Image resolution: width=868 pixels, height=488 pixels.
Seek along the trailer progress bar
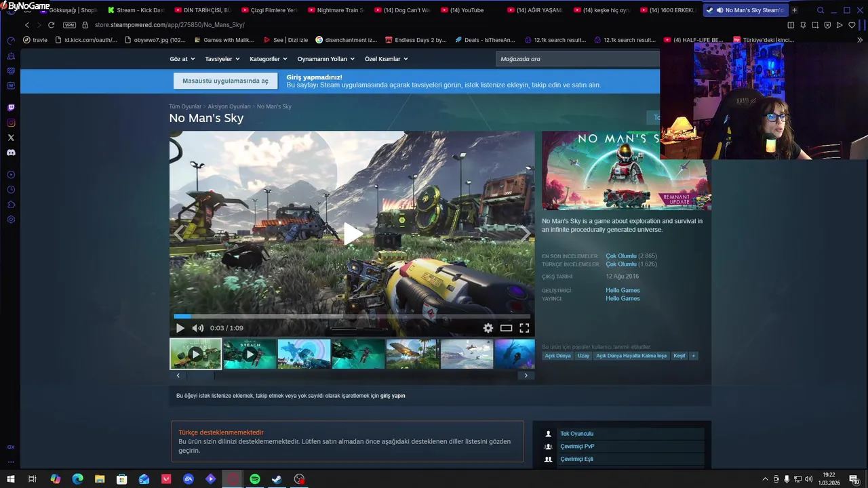pos(352,316)
